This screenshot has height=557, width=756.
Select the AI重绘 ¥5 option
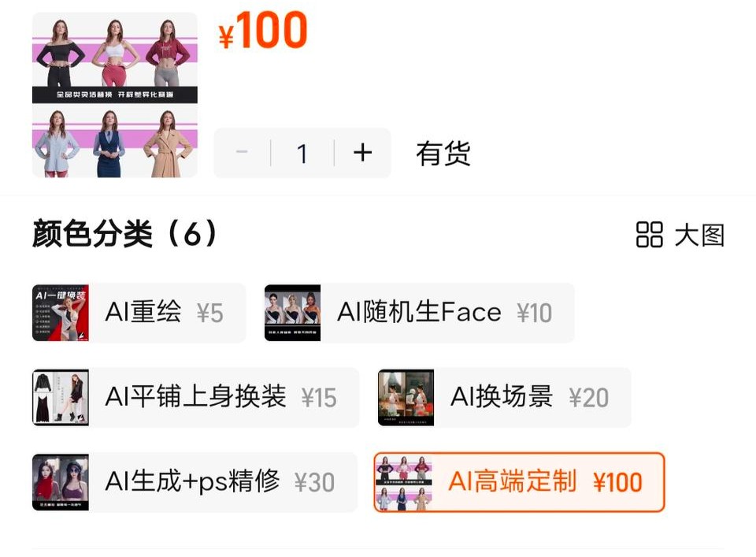point(139,313)
